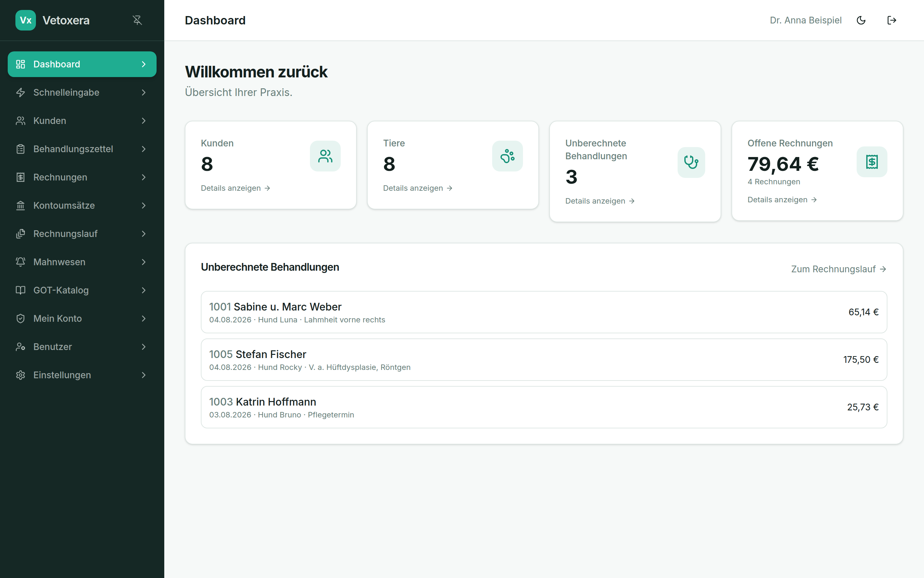Expand the Kunden chevron in sidebar
This screenshot has height=578, width=924.
[143, 121]
